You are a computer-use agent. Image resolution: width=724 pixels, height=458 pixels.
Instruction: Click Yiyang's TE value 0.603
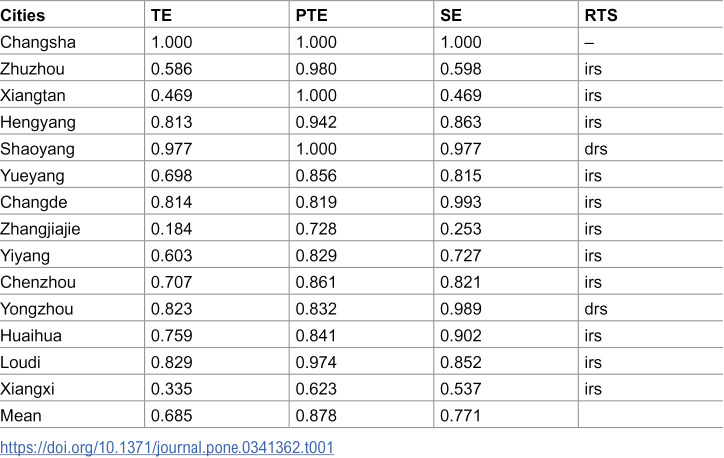click(171, 256)
